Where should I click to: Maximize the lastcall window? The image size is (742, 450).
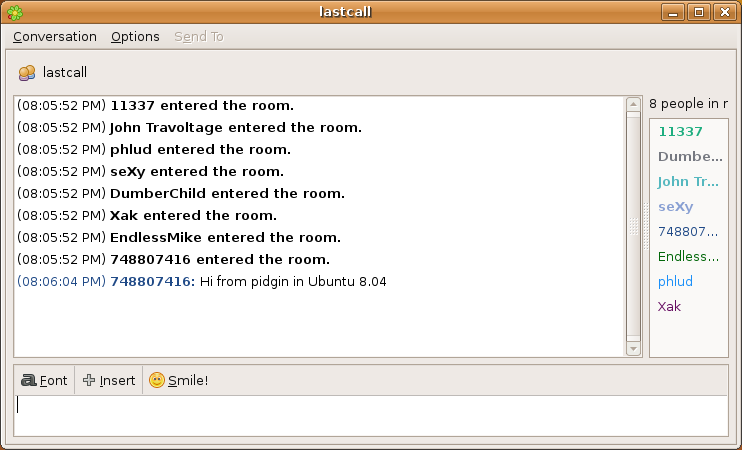[x=699, y=12]
